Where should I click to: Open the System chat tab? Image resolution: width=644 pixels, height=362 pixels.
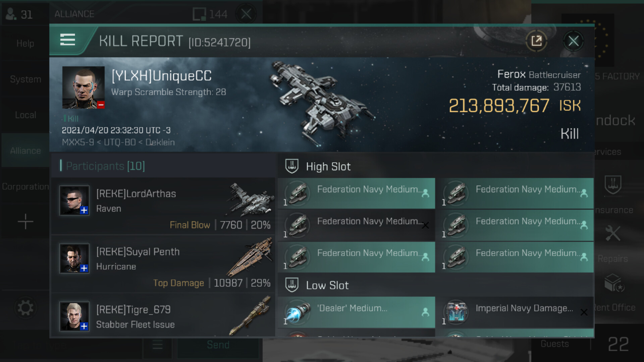tap(25, 79)
